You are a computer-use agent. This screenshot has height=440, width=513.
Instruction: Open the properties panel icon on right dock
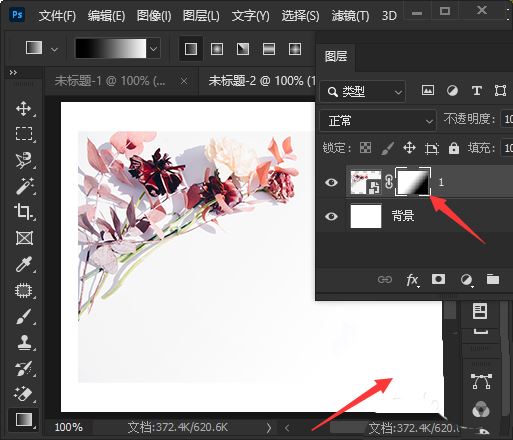tap(480, 312)
